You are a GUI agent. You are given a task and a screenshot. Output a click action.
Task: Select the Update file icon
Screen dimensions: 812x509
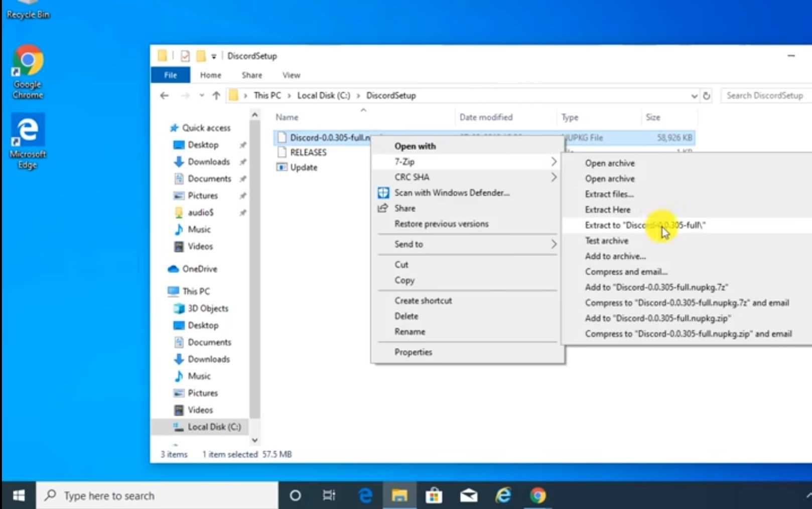pos(282,167)
